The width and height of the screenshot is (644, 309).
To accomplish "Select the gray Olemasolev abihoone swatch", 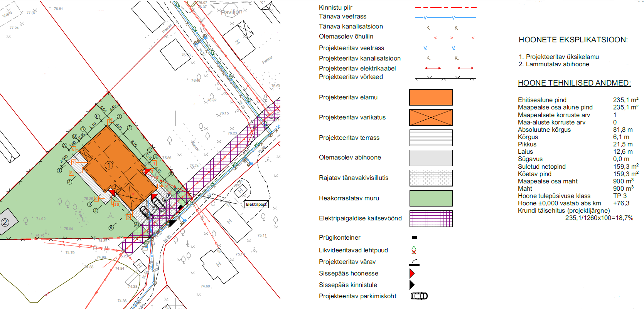I will tap(431, 158).
